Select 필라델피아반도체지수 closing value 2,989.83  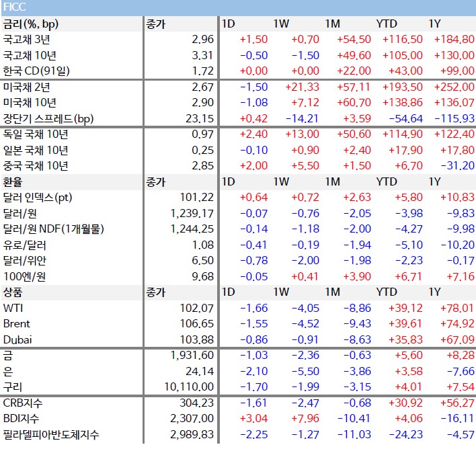[x=192, y=435]
